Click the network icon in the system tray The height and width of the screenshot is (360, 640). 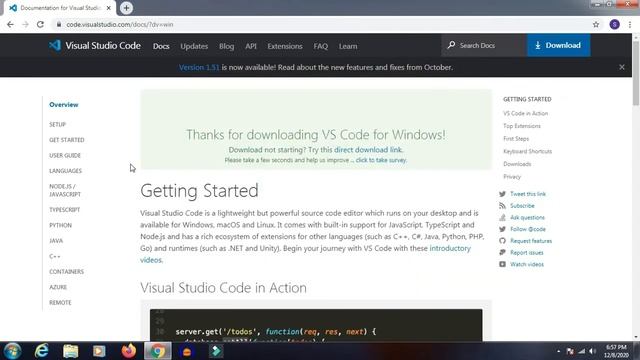tap(582, 351)
